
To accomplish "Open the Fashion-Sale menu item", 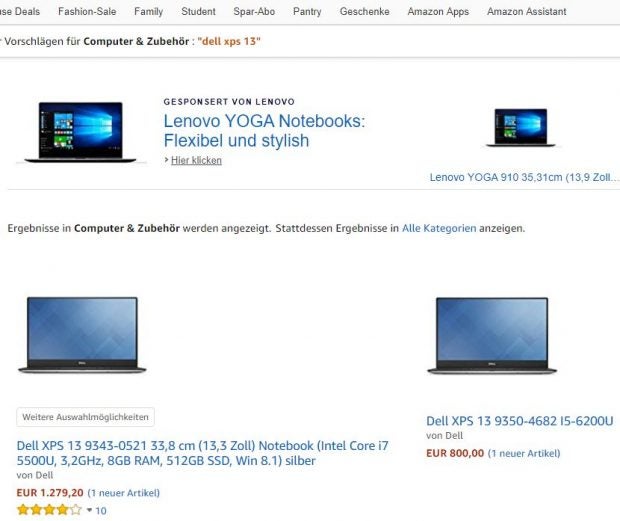I will pyautogui.click(x=87, y=11).
